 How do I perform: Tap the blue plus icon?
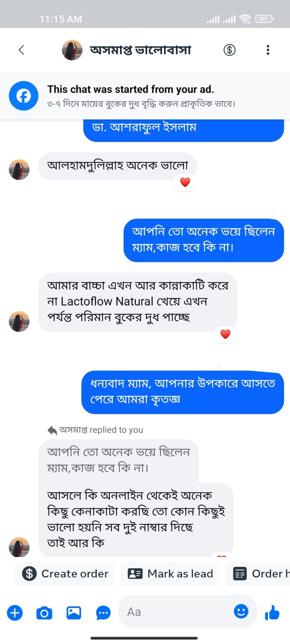(x=15, y=613)
